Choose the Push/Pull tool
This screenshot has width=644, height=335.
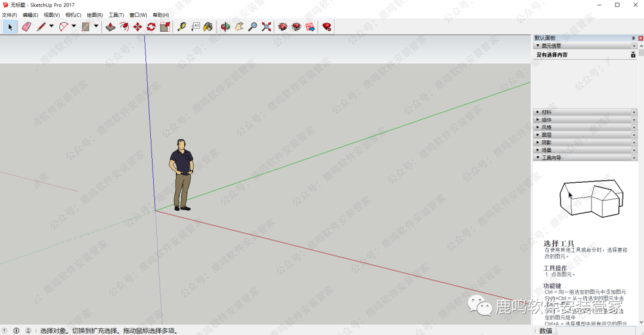[110, 26]
